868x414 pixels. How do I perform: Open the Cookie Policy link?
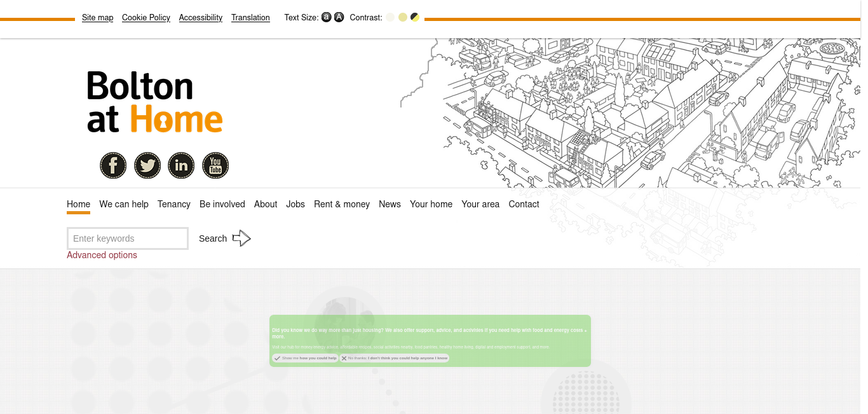(x=146, y=18)
